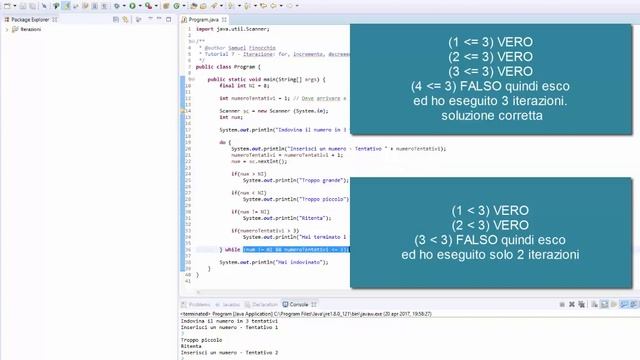This screenshot has width=640, height=360.
Task: Click Collapse All in Package Explorer
Action: coord(116,19)
